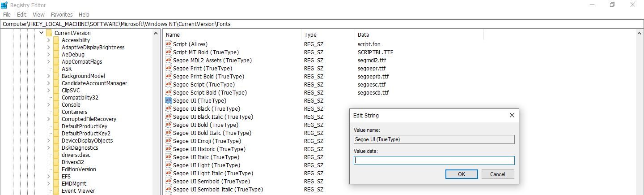Click the Value name field in dialog
This screenshot has height=195, width=644.
point(434,139)
